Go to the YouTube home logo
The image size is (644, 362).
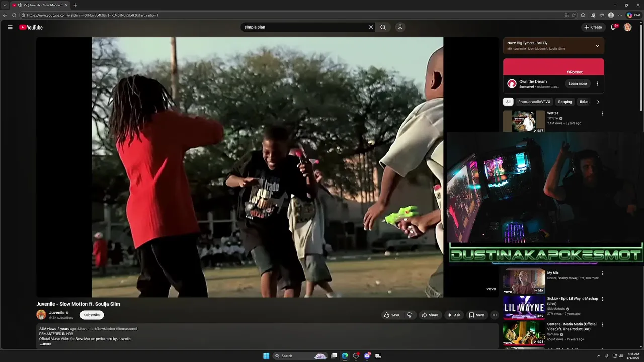31,27
